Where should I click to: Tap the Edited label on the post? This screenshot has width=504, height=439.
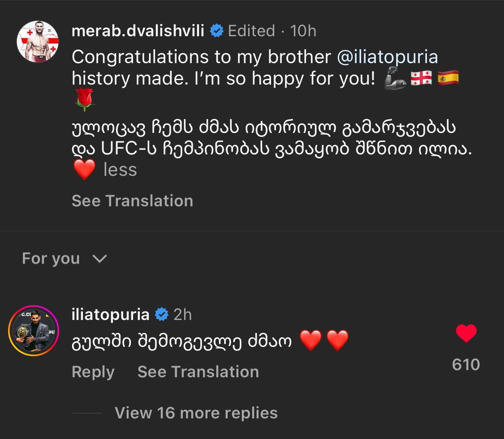[251, 31]
